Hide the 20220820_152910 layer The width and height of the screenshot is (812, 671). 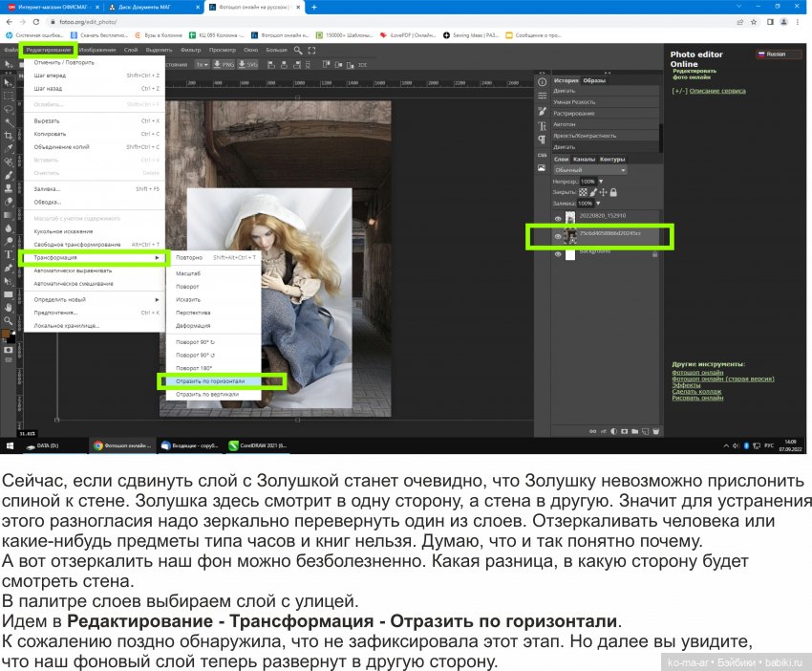pyautogui.click(x=558, y=218)
